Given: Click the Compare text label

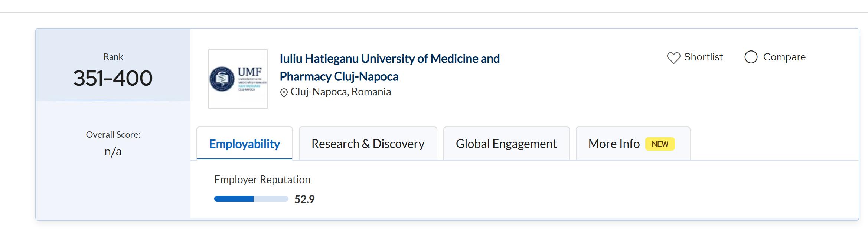Looking at the screenshot, I should pos(784,57).
